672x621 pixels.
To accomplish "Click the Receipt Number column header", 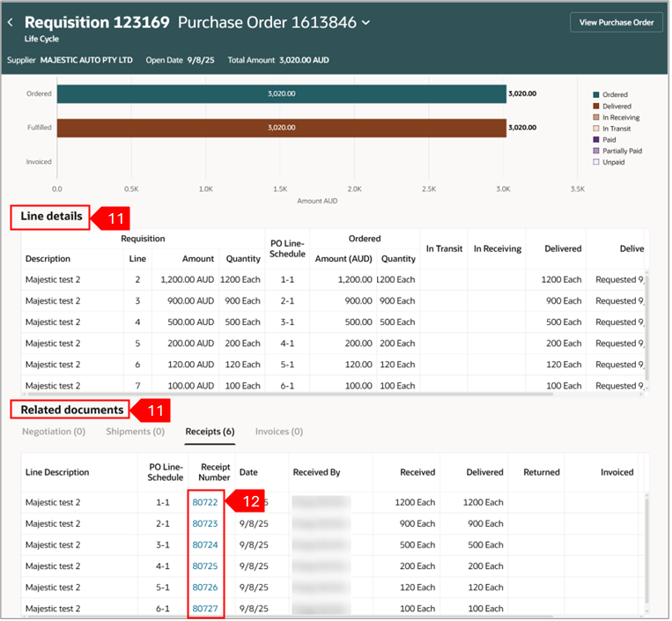I will pyautogui.click(x=215, y=472).
